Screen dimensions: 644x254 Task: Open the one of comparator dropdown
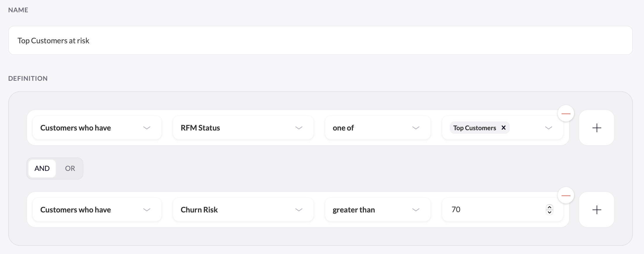click(378, 128)
